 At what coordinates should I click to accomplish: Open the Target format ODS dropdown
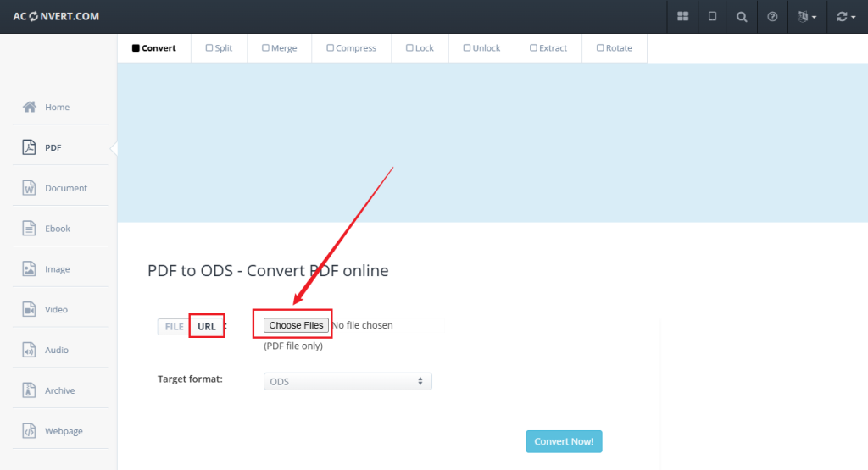pyautogui.click(x=348, y=382)
